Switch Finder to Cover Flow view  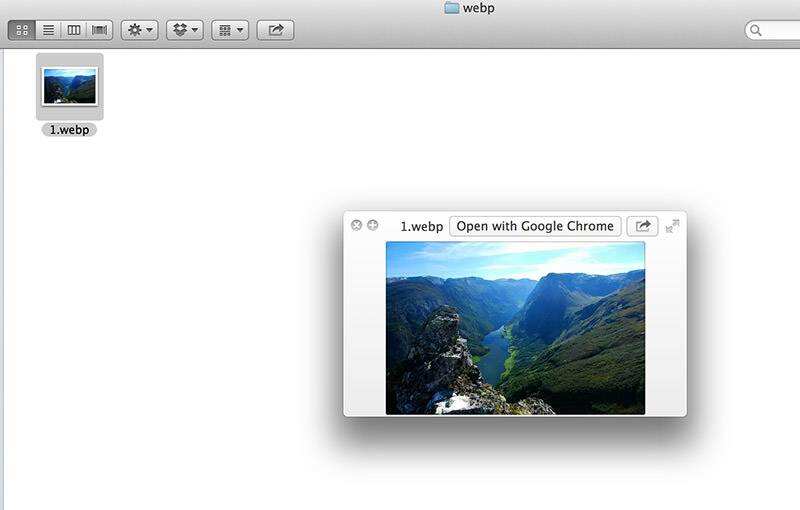pos(99,31)
